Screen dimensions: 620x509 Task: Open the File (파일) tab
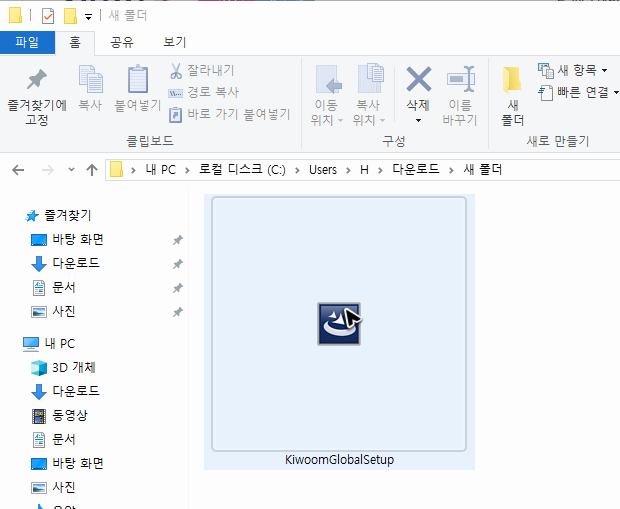[27, 42]
